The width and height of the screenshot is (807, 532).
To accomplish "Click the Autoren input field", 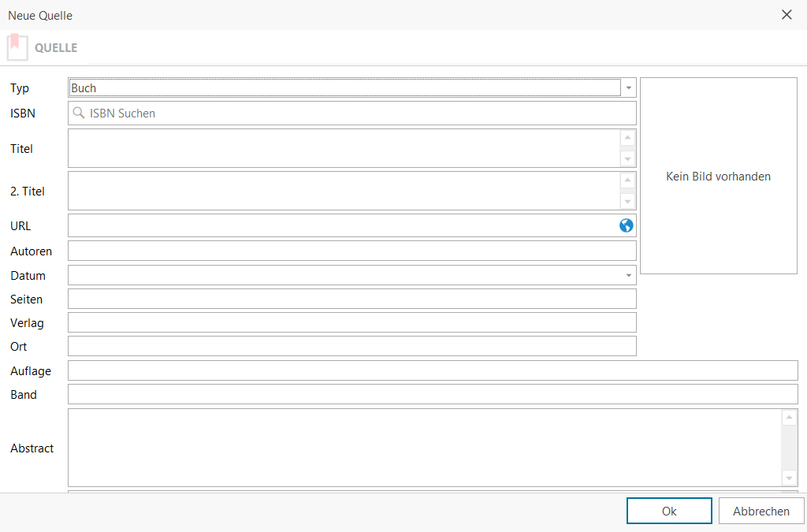I will 351,251.
